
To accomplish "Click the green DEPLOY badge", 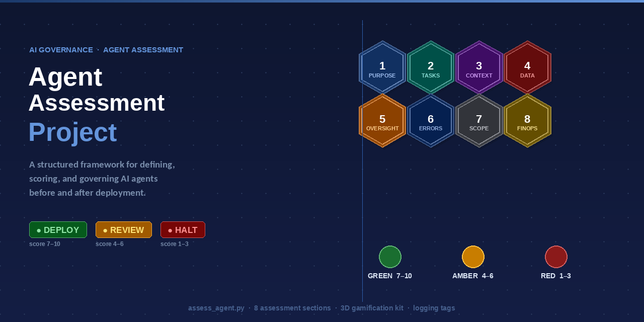I will pos(58,230).
